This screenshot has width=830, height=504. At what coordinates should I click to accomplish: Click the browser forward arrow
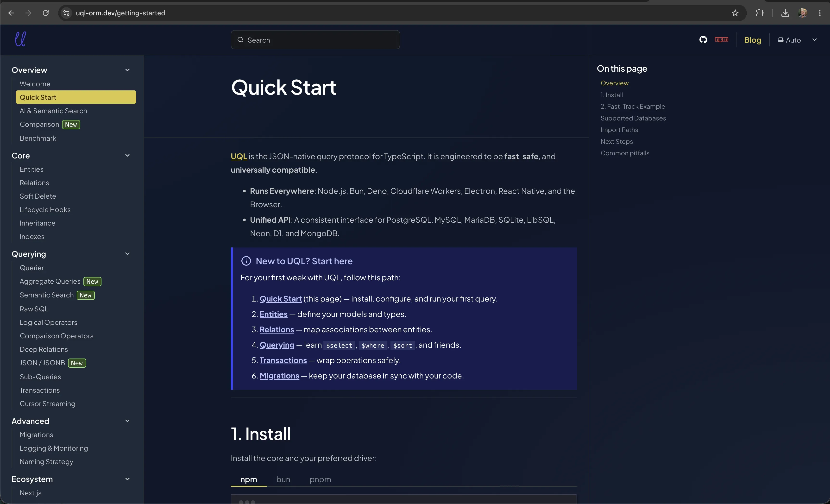click(28, 13)
